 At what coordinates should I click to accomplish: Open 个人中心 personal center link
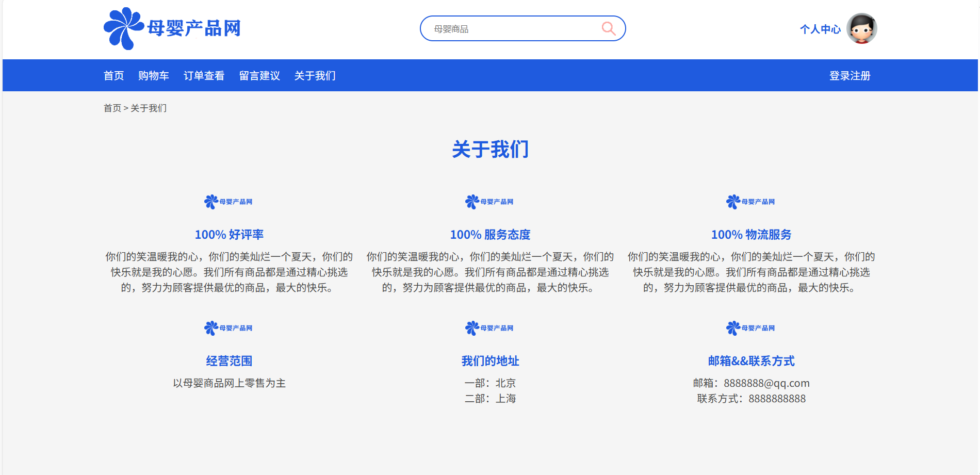click(x=820, y=29)
